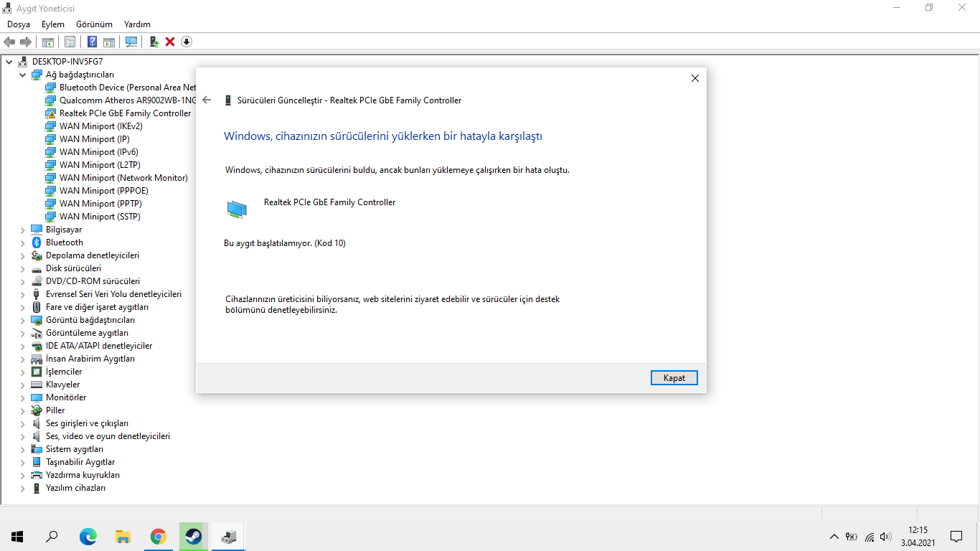The height and width of the screenshot is (551, 980).
Task: Expand Görüntü bağdaştırıcıları
Action: coord(22,320)
